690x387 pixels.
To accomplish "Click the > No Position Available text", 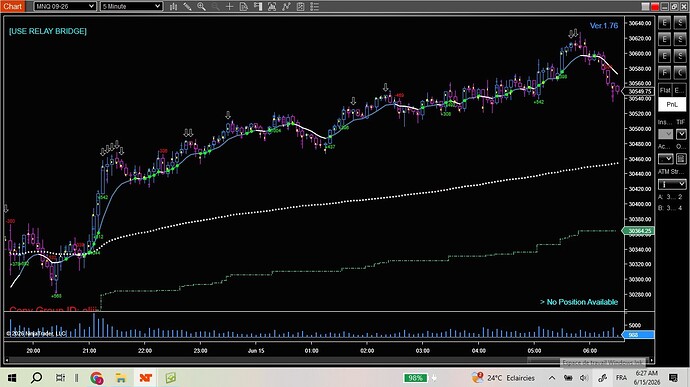I will pos(579,302).
